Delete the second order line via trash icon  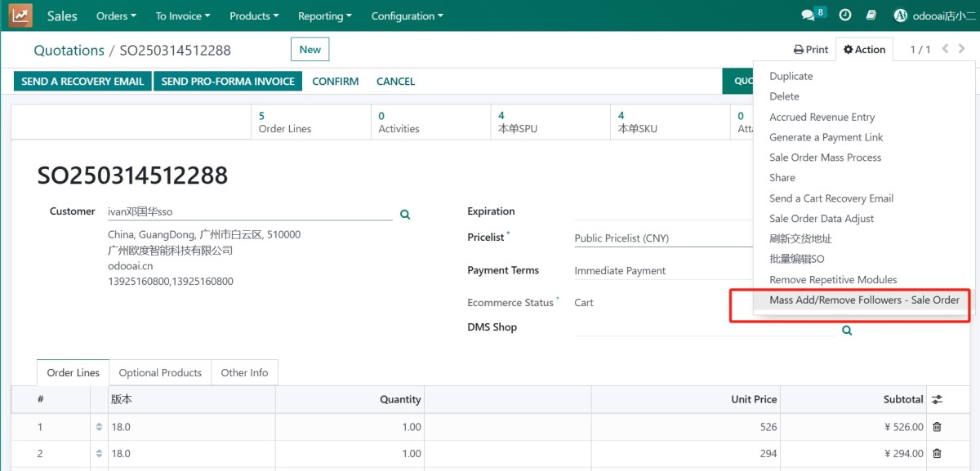click(x=937, y=454)
